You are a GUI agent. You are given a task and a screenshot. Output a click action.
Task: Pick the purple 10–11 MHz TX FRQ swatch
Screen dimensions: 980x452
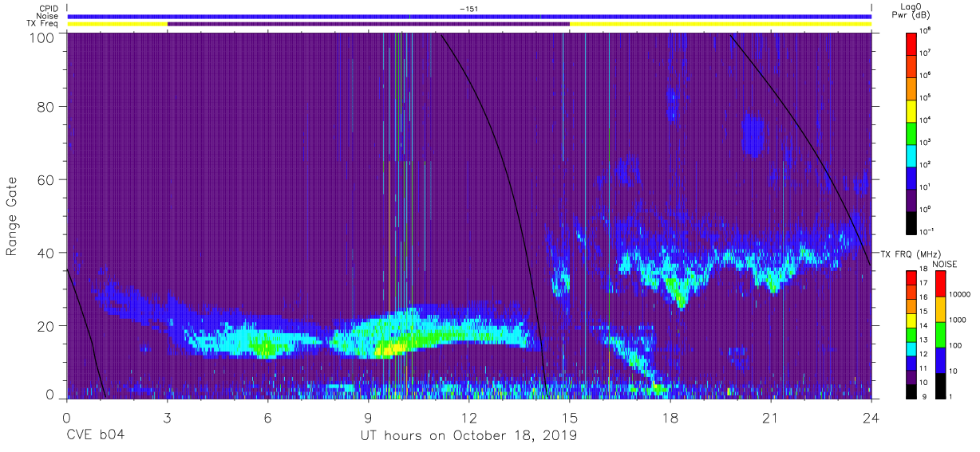[911, 376]
